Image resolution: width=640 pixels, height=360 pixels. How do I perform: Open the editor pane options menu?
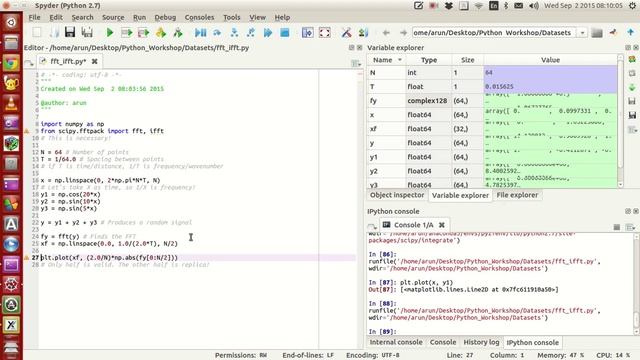pos(356,63)
